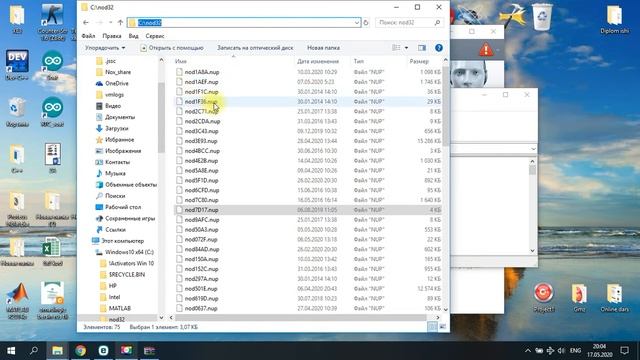Open the Файл menu
Viewport: 640px width, 360px height.
pyautogui.click(x=88, y=36)
